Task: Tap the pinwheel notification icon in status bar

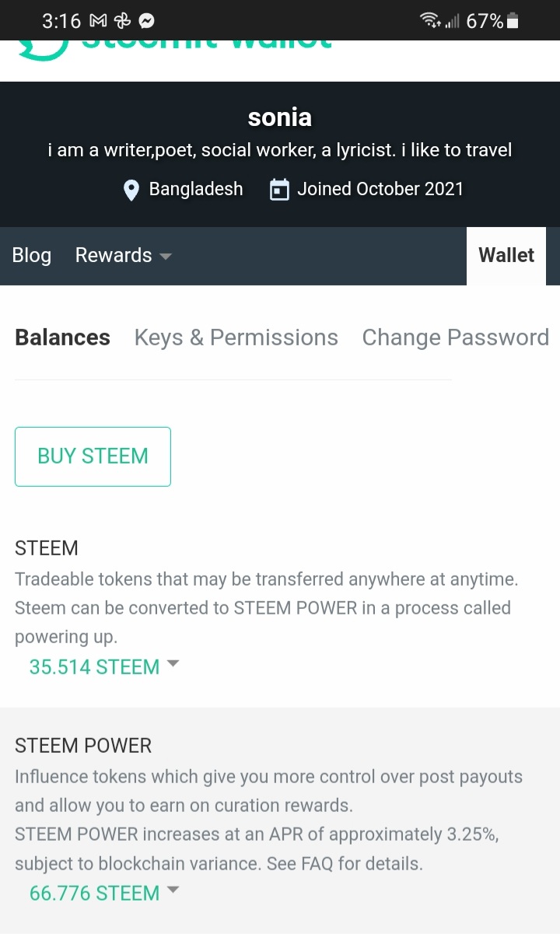Action: point(121,21)
